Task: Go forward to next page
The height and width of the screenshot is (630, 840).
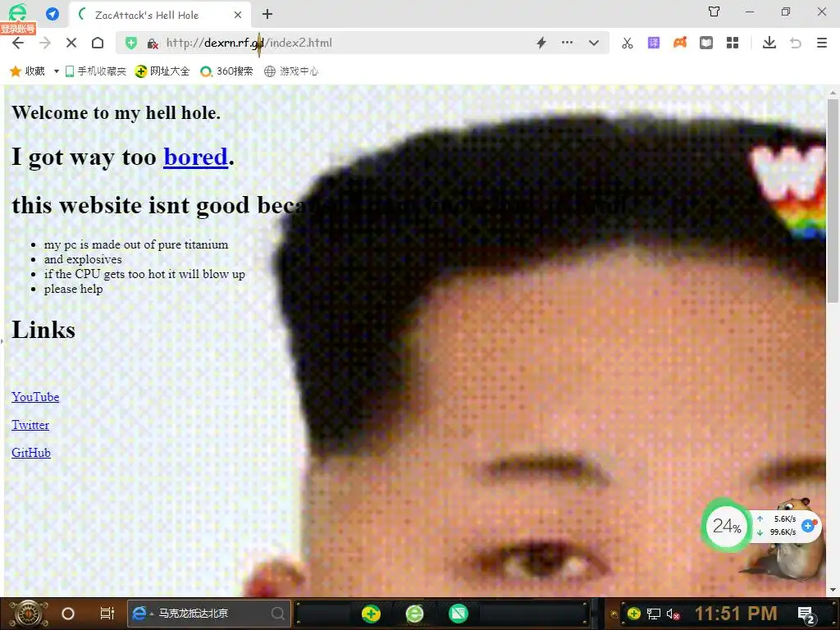Action: [45, 43]
